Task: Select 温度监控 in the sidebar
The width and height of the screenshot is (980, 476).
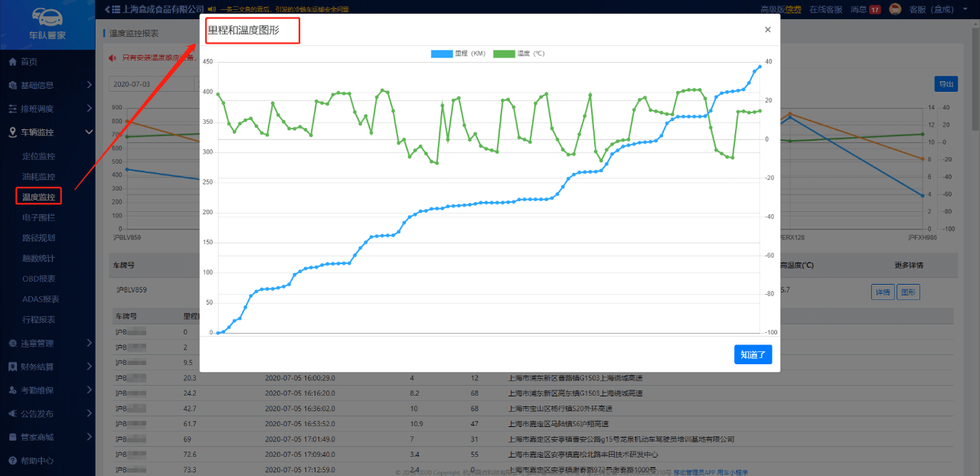Action: click(38, 197)
